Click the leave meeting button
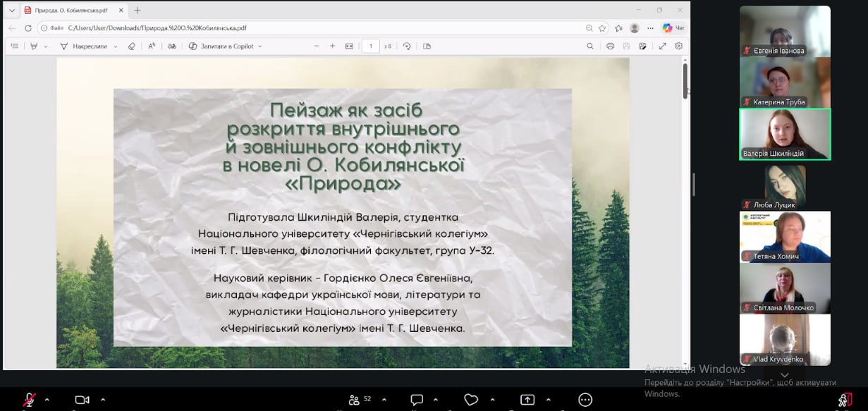Screen dimensions: 868x411 coord(843,400)
